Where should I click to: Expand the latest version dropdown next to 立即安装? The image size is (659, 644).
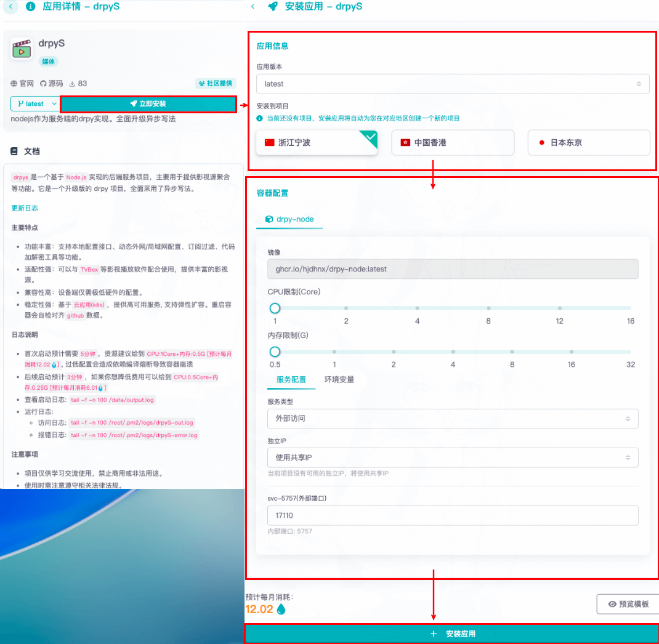point(35,104)
